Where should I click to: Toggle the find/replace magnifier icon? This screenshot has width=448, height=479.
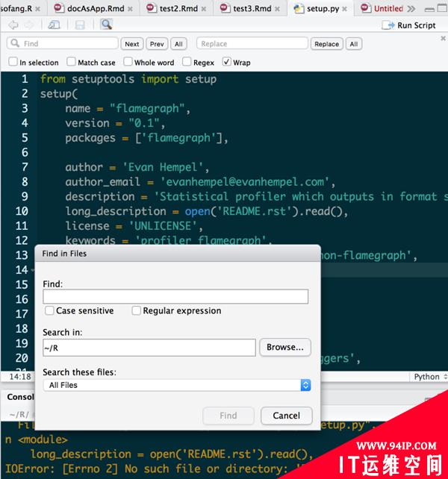coord(106,25)
